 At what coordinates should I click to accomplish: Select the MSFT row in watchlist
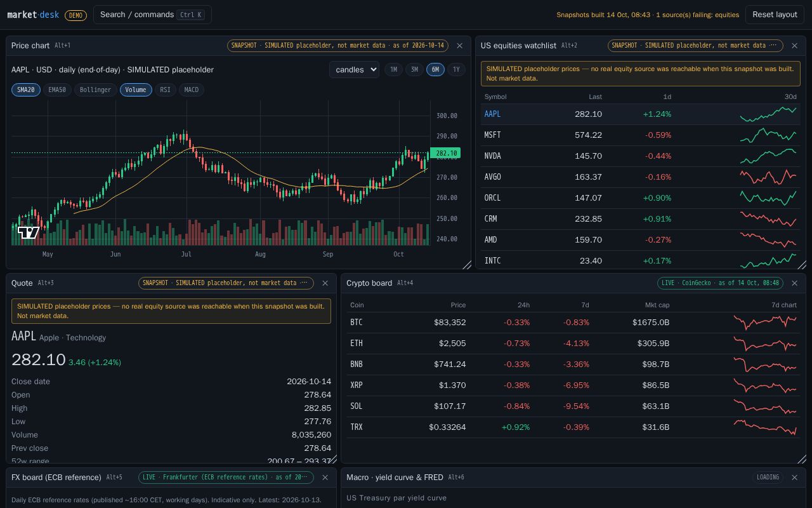(641, 135)
